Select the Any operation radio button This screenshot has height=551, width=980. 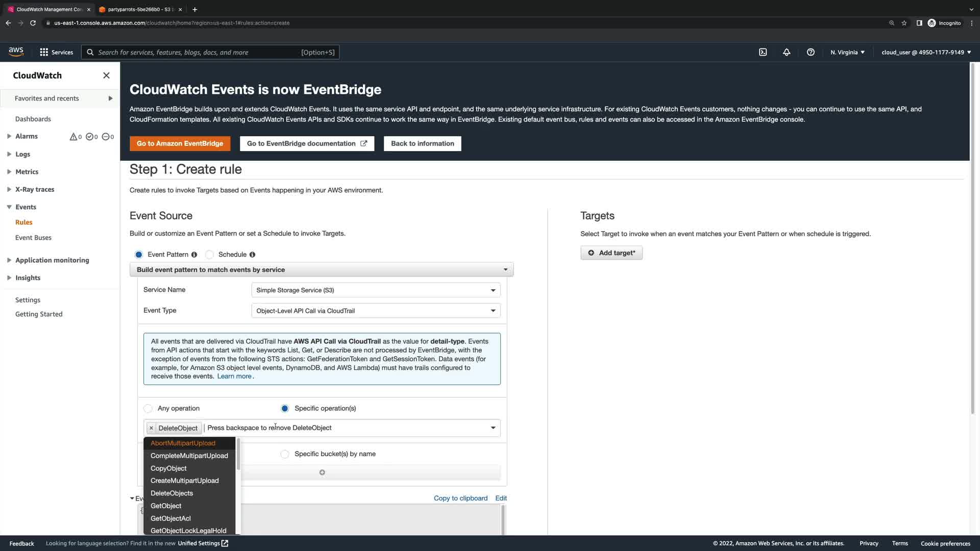tap(148, 409)
